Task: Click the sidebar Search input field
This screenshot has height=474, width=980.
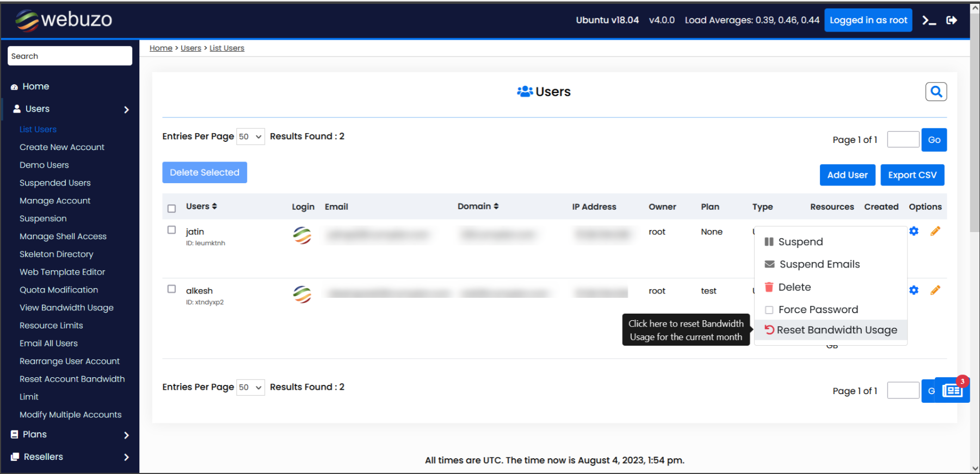Action: pos(70,56)
